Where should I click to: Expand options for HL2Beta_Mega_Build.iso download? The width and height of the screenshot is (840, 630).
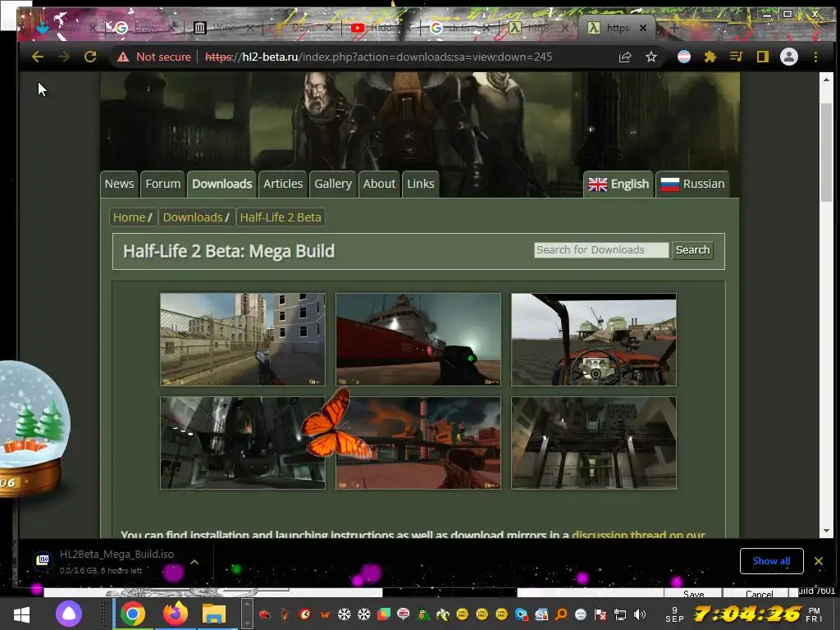point(194,561)
